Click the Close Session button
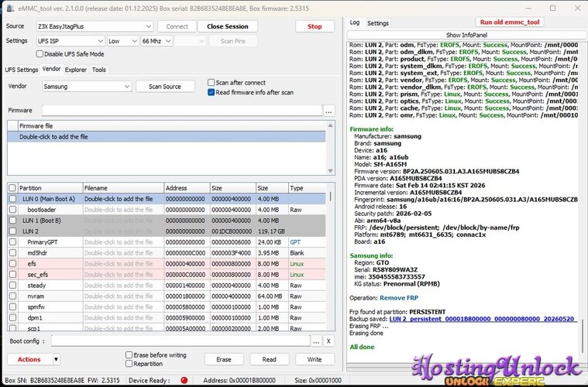This screenshot has height=387, width=588. coord(227,26)
